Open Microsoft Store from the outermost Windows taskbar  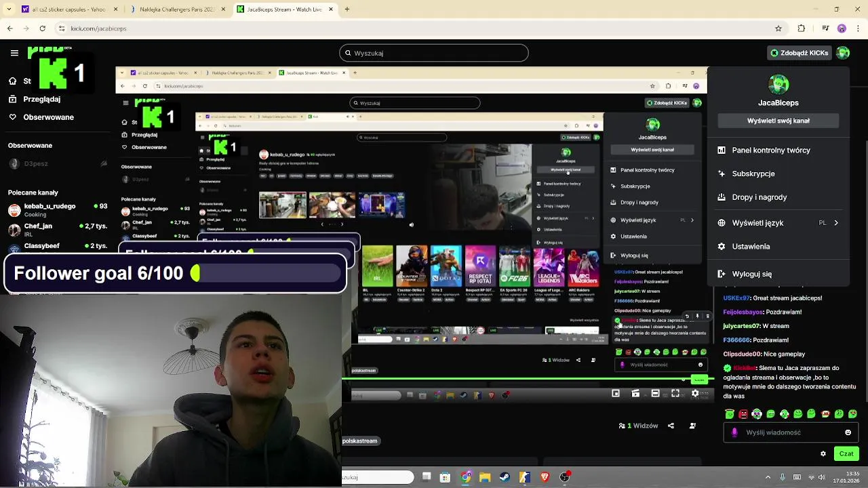[445, 477]
